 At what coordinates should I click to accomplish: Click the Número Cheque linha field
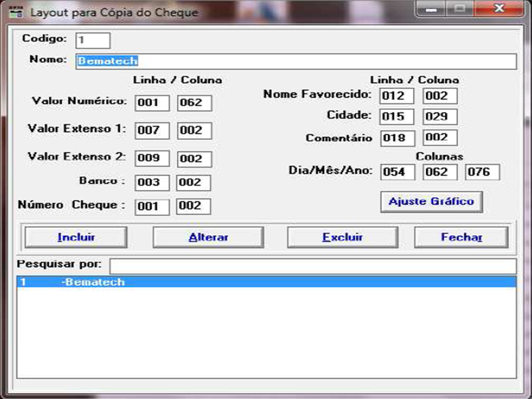pos(152,207)
